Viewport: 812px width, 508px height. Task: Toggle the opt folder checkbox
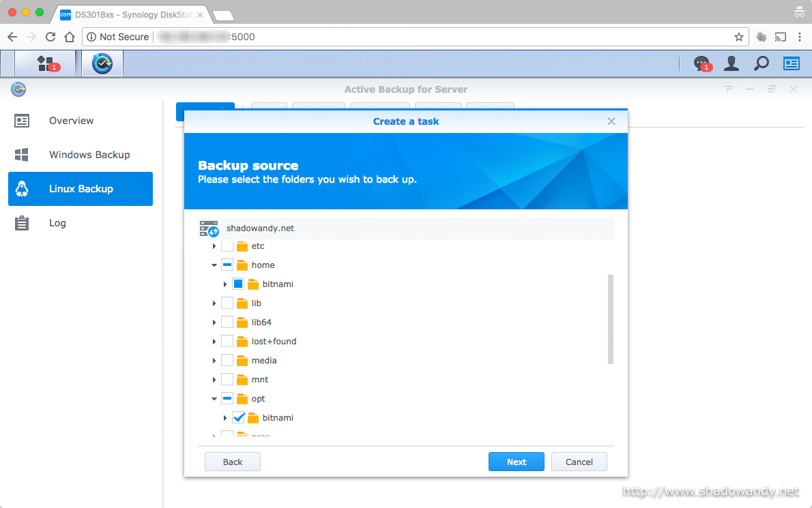coord(227,399)
